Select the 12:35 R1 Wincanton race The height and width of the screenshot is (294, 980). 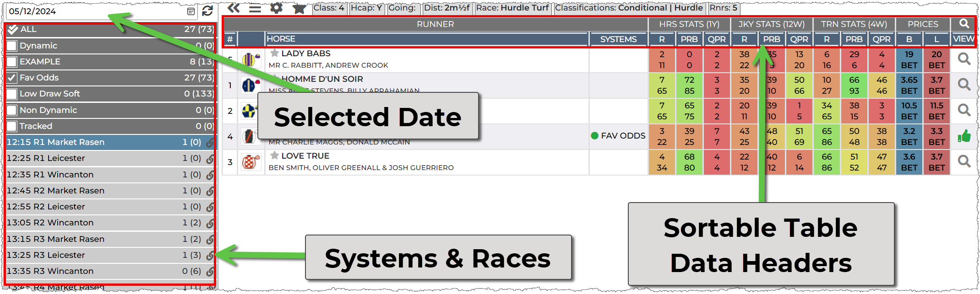click(110, 175)
